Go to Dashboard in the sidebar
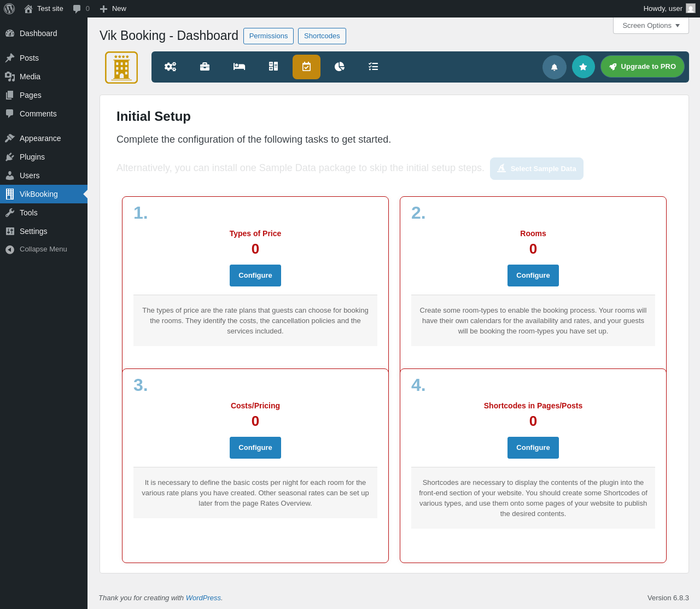The width and height of the screenshot is (700, 609). click(44, 33)
